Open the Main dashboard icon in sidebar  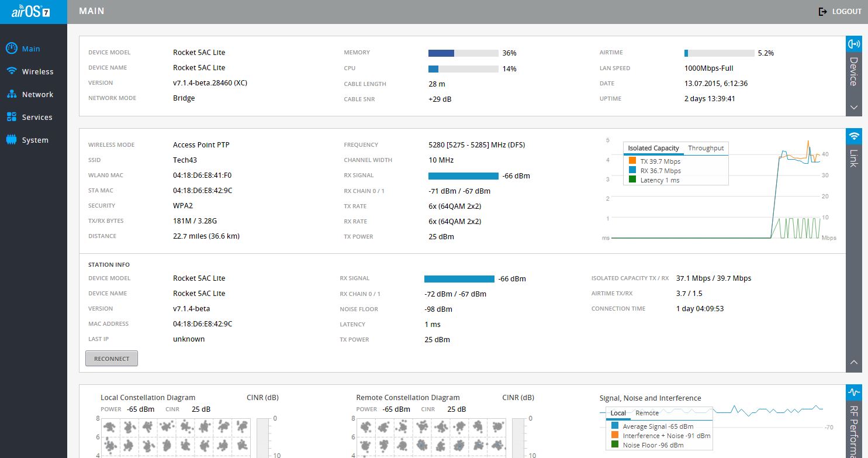coord(11,49)
